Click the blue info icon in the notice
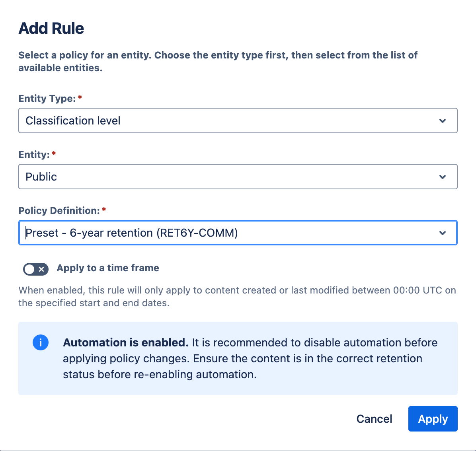This screenshot has width=476, height=451. [x=41, y=342]
